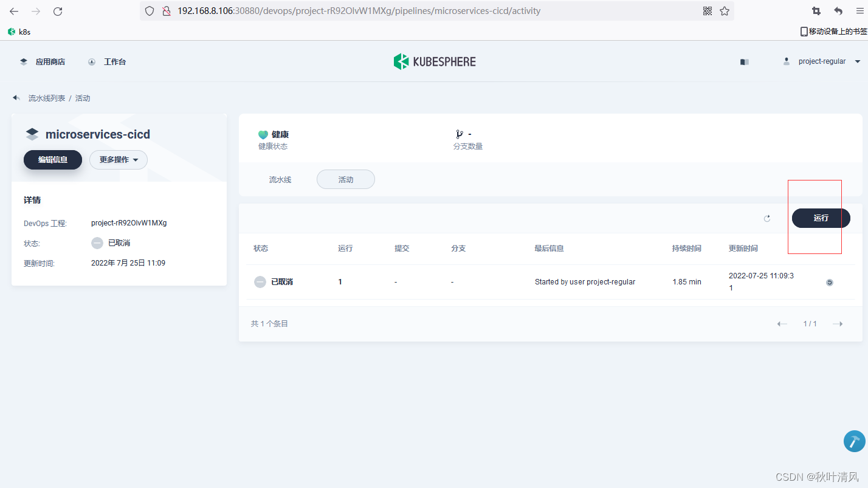Viewport: 868px width, 488px height.
Task: Reload the page with the browser refresh icon
Action: point(58,11)
